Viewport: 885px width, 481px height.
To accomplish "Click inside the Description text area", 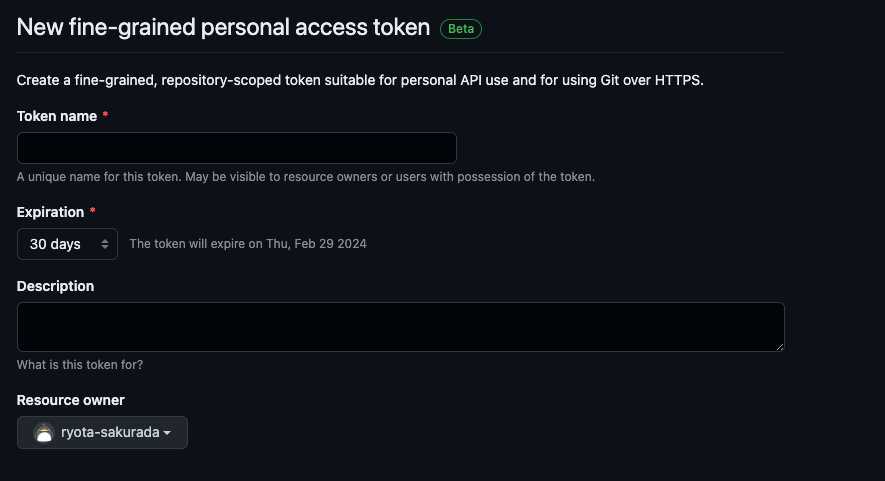I will [x=400, y=327].
